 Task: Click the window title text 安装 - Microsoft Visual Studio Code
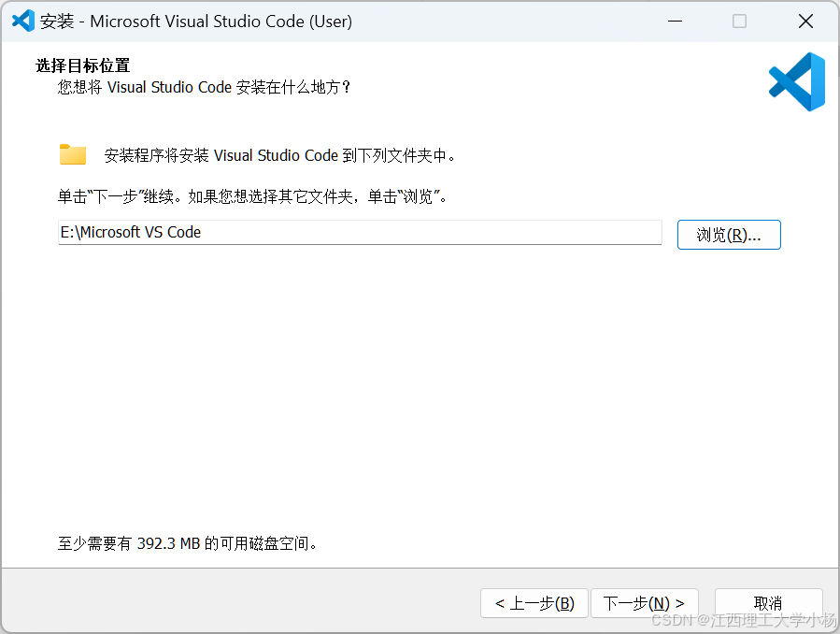coord(196,22)
